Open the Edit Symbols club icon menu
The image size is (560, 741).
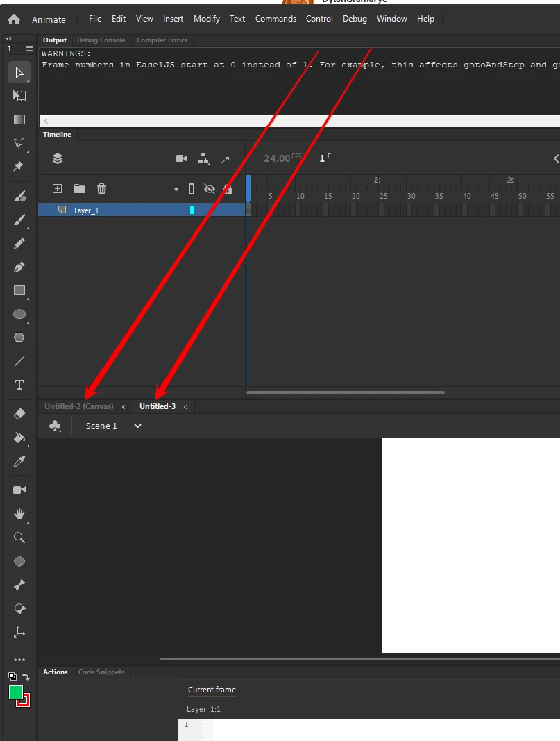click(55, 426)
